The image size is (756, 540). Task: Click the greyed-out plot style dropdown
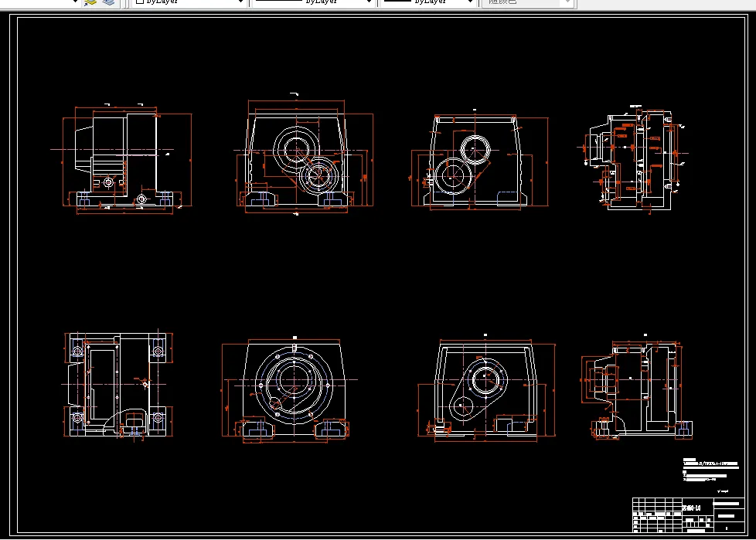click(527, 2)
